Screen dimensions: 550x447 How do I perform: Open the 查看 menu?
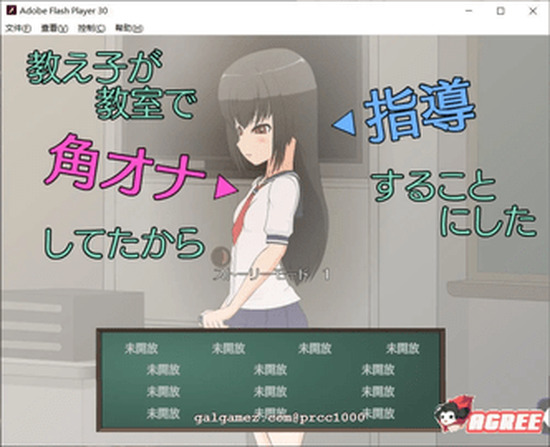point(54,28)
